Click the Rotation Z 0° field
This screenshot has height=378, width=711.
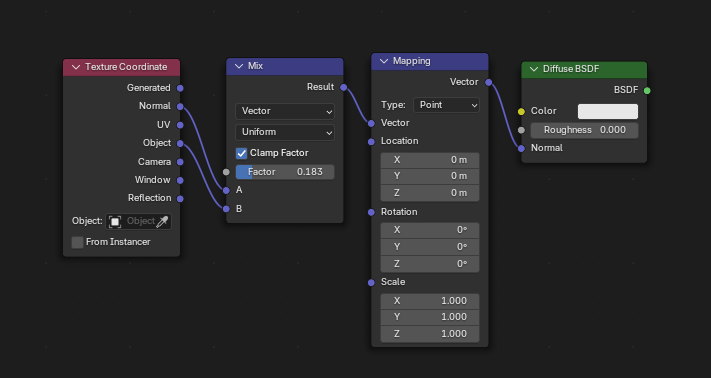[430, 264]
